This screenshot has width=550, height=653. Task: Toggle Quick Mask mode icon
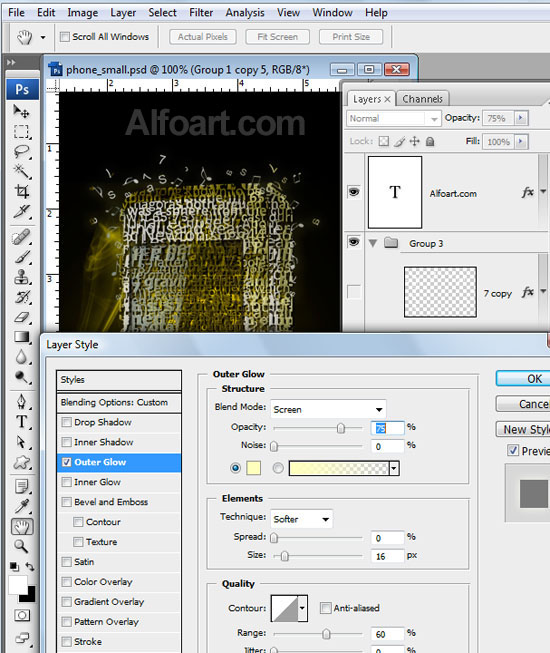(22, 616)
